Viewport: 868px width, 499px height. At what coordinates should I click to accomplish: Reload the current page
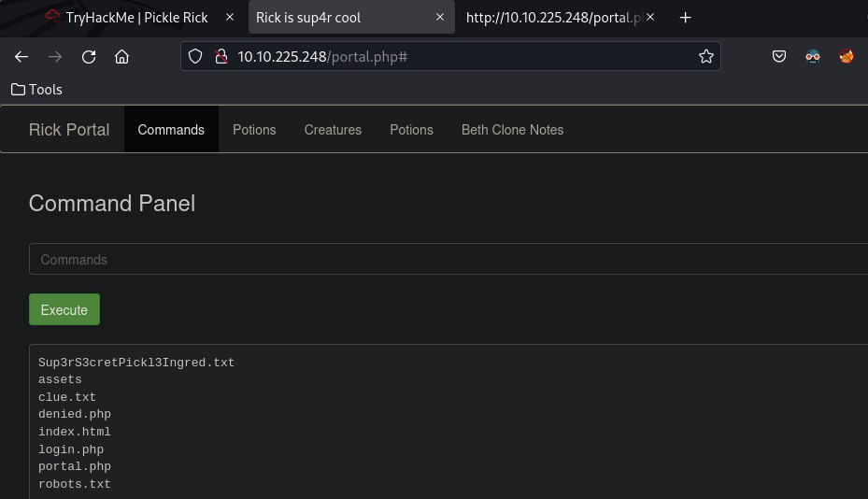click(x=89, y=57)
